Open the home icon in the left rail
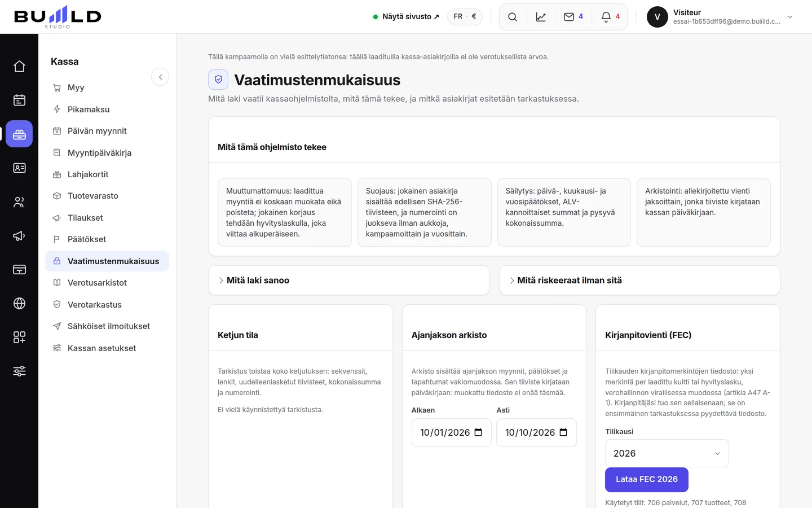Screen dimensions: 812x508 point(19,66)
